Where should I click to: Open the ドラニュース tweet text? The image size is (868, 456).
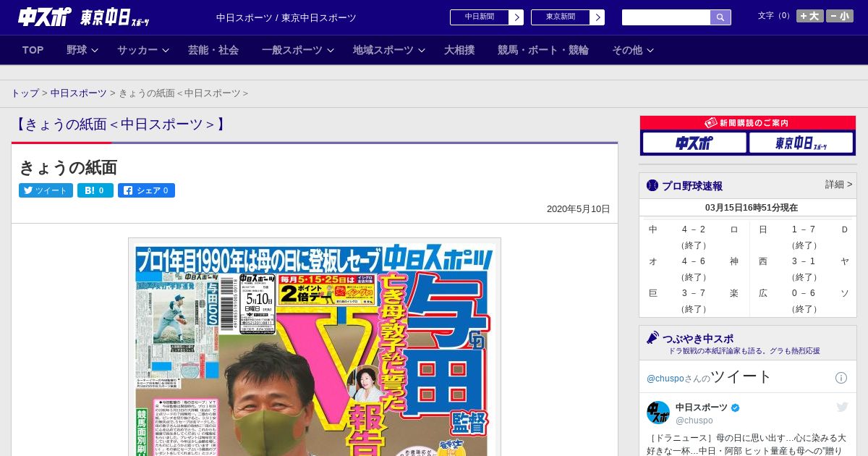tap(746, 444)
